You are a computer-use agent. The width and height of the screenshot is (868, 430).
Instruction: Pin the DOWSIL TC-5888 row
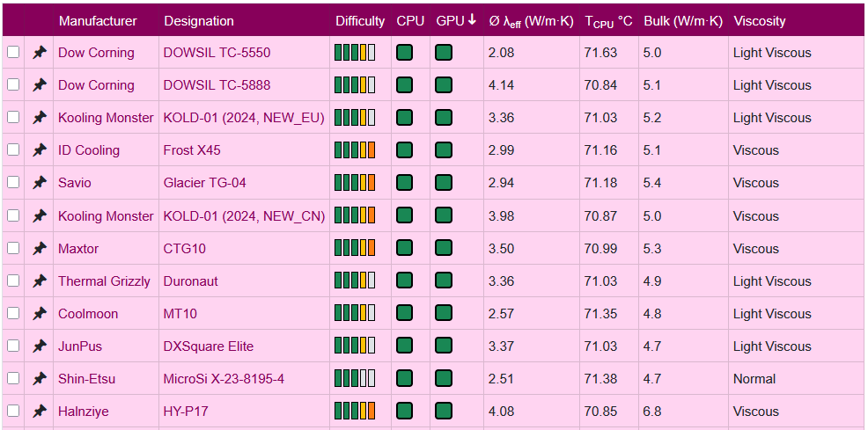40,85
